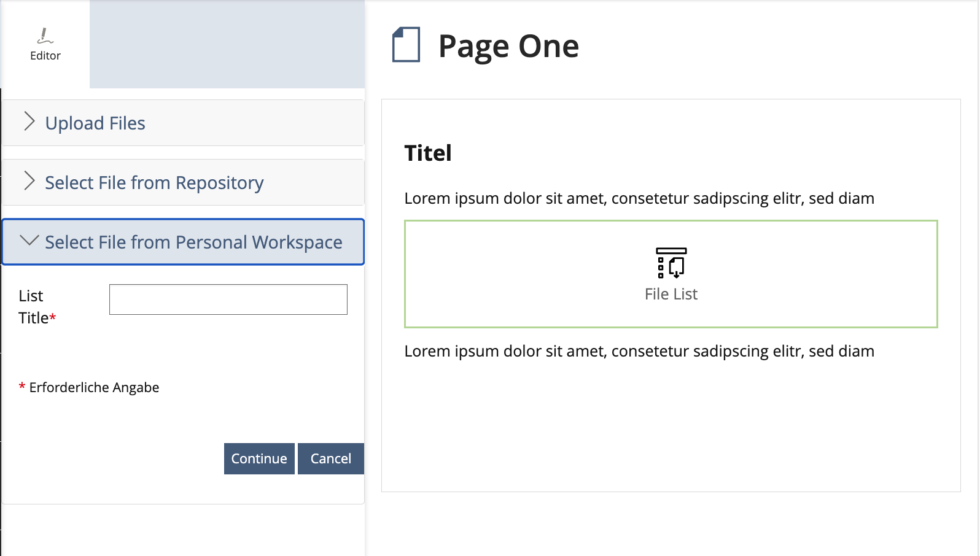This screenshot has height=556, width=980.
Task: Click the File List component icon
Action: 671,263
